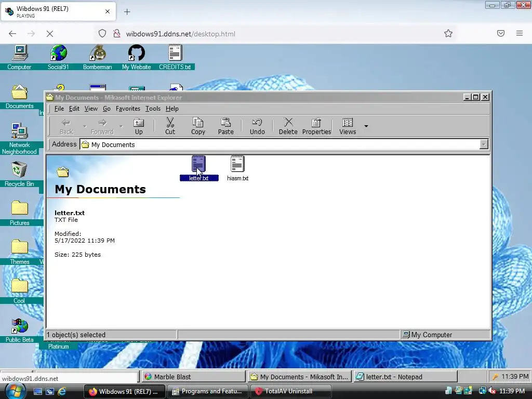Click the My Website GitHub icon
The height and width of the screenshot is (399, 532).
(137, 57)
